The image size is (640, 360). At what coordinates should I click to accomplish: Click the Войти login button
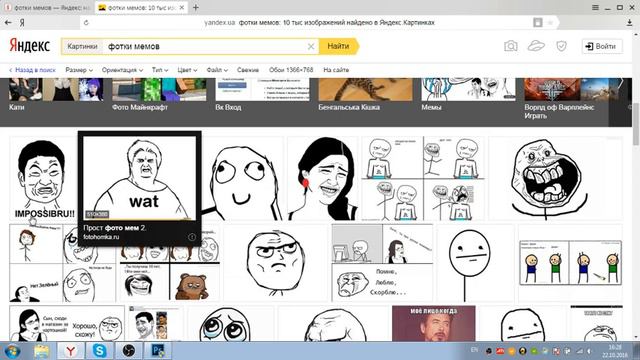602,46
